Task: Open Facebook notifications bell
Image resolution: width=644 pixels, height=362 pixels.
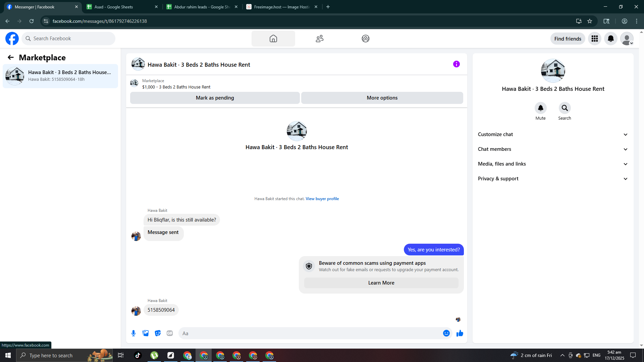Action: click(x=610, y=39)
